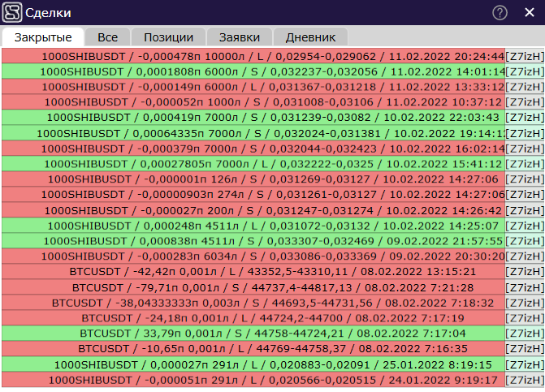Screen dimensions: 545x392
Task: Select the 274л SHIB trade with -0,00000903п
Action: (x=253, y=194)
